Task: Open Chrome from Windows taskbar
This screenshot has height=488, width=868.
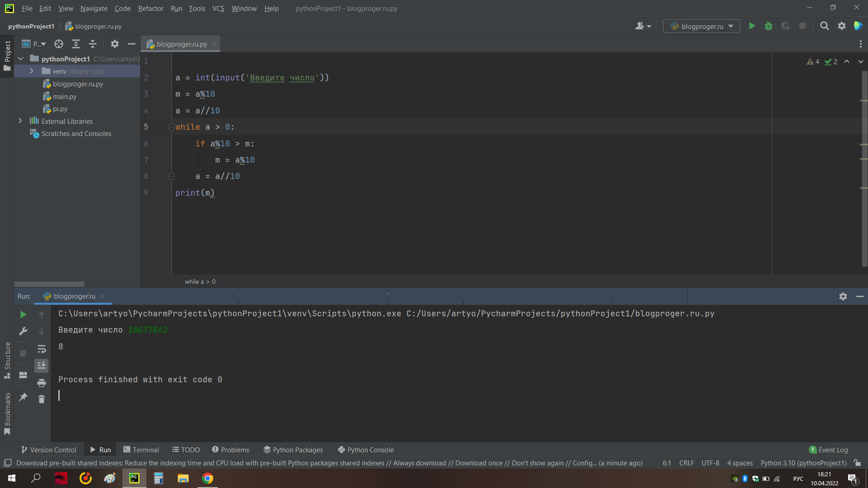Action: (x=208, y=478)
